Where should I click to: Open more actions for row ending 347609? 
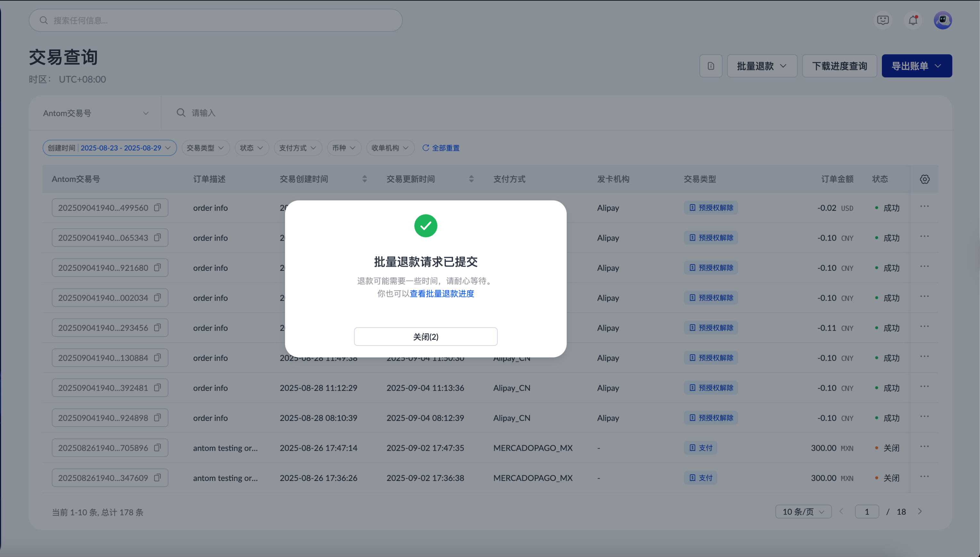click(925, 477)
